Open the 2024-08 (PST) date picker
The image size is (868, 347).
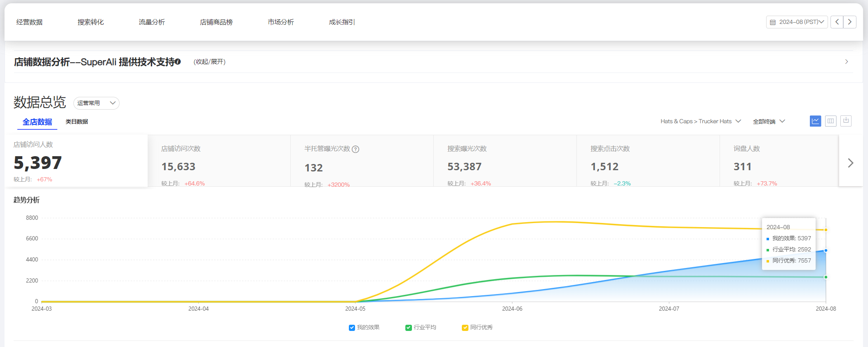point(797,22)
